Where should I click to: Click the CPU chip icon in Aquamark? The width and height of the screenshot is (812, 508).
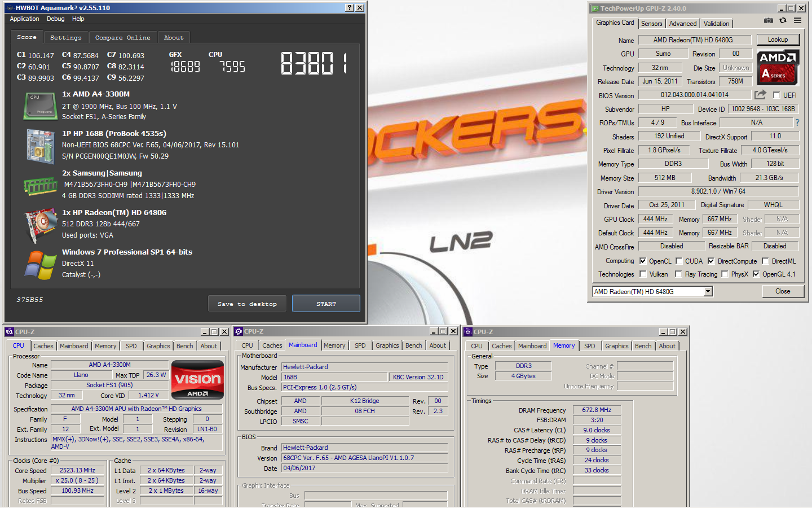tap(40, 106)
